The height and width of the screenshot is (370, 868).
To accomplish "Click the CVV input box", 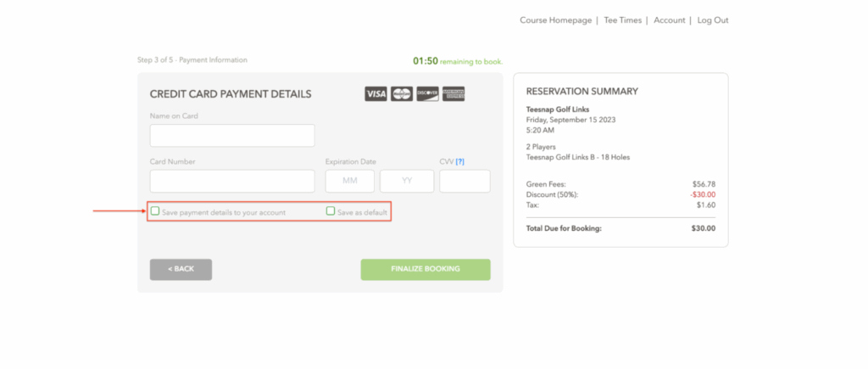I will pos(465,181).
